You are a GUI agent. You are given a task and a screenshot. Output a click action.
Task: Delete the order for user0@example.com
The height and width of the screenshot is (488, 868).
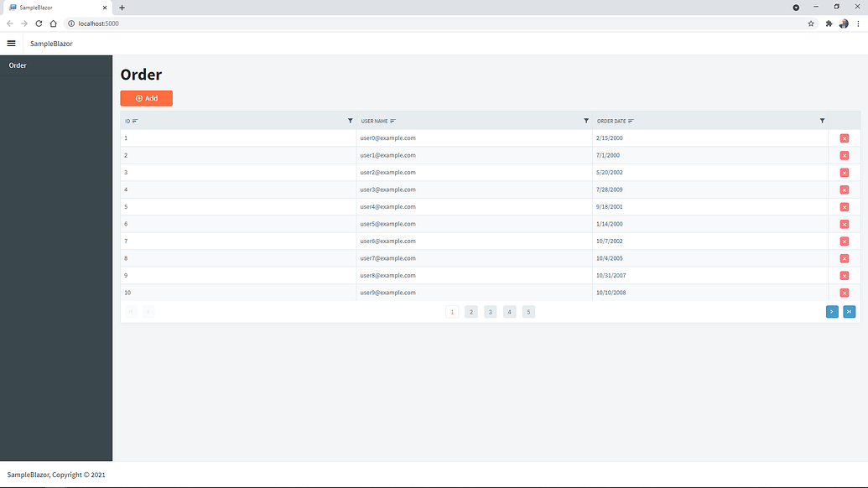click(845, 138)
